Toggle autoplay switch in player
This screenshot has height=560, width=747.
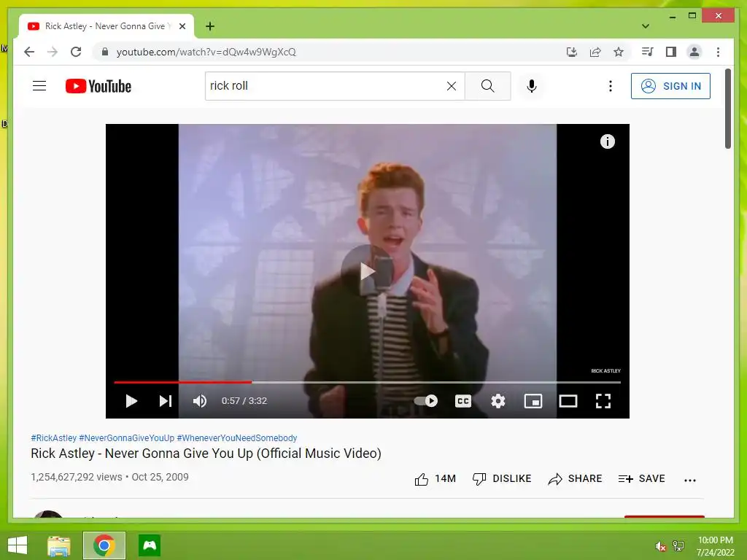pyautogui.click(x=425, y=401)
